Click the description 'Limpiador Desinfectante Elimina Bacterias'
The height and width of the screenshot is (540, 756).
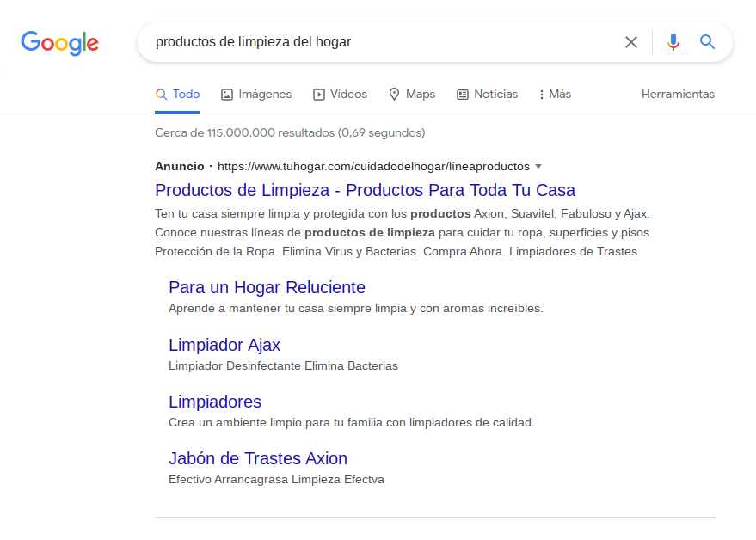tap(283, 366)
